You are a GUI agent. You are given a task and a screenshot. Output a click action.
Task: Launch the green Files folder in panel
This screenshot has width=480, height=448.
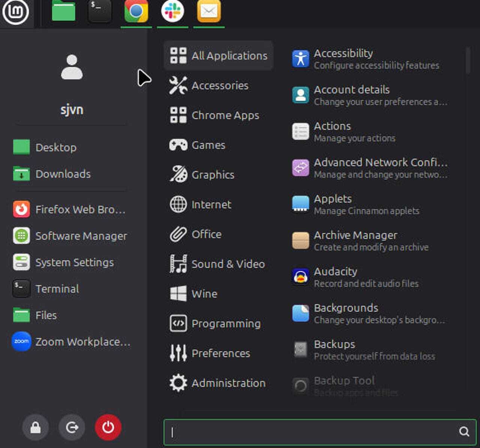point(63,11)
